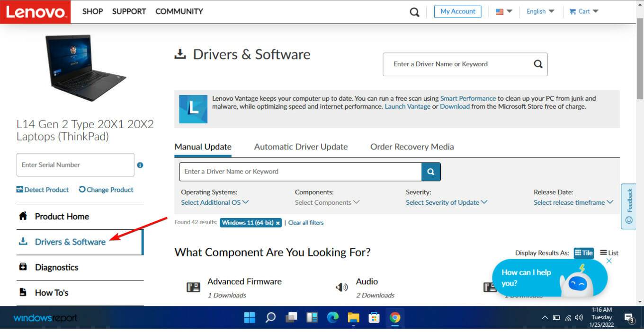
Task: Expand the Select Additional OS dropdown
Action: coord(215,202)
